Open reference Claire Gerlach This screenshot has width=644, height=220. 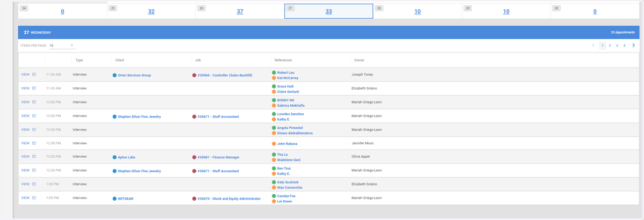point(288,92)
